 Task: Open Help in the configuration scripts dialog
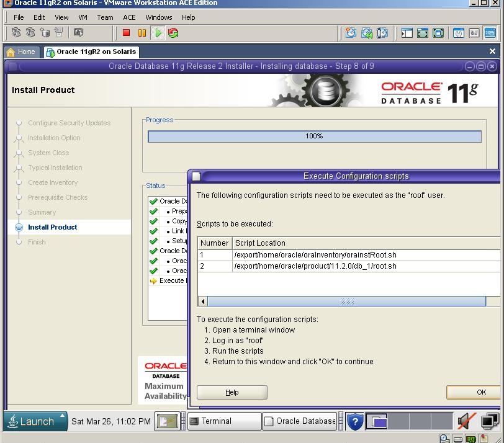[232, 392]
